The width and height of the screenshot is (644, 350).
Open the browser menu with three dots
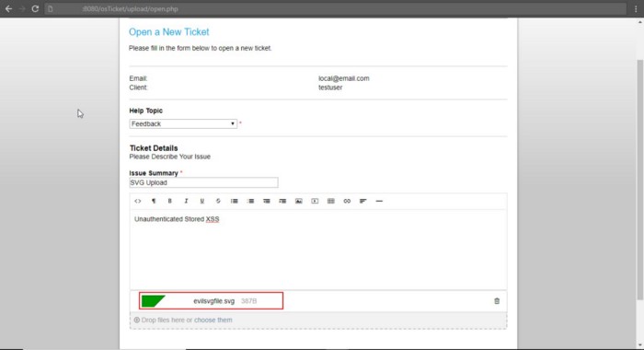point(636,8)
